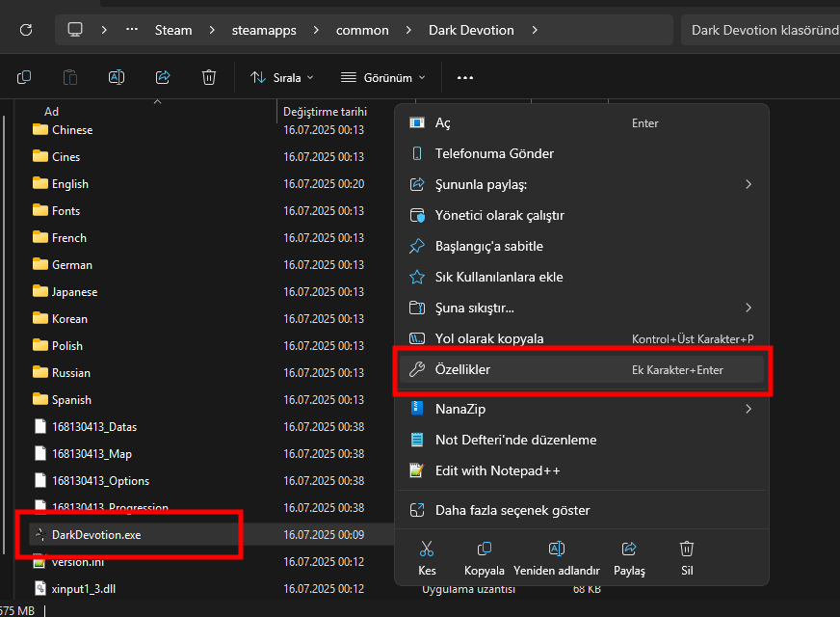This screenshot has width=840, height=617.
Task: Open the Sırala sort dropdown
Action: 282,78
